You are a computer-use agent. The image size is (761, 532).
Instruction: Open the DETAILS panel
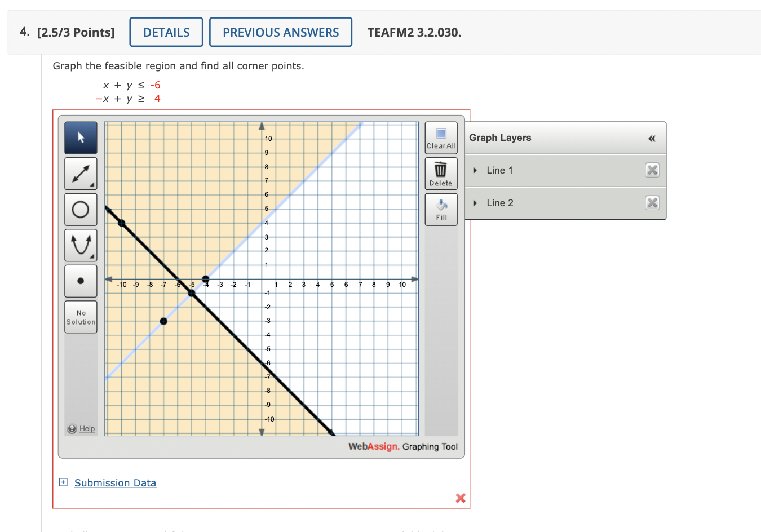[166, 32]
